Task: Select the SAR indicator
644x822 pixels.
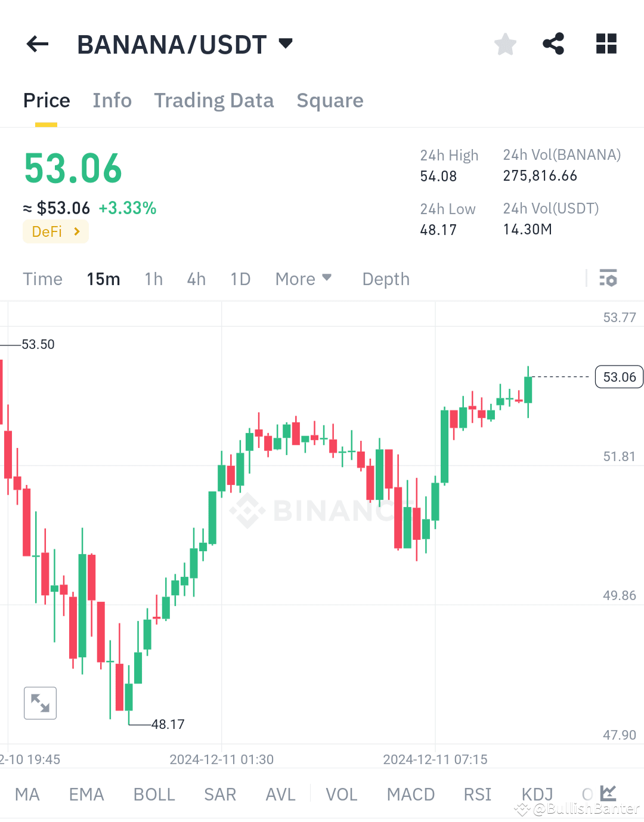Action: [x=219, y=793]
